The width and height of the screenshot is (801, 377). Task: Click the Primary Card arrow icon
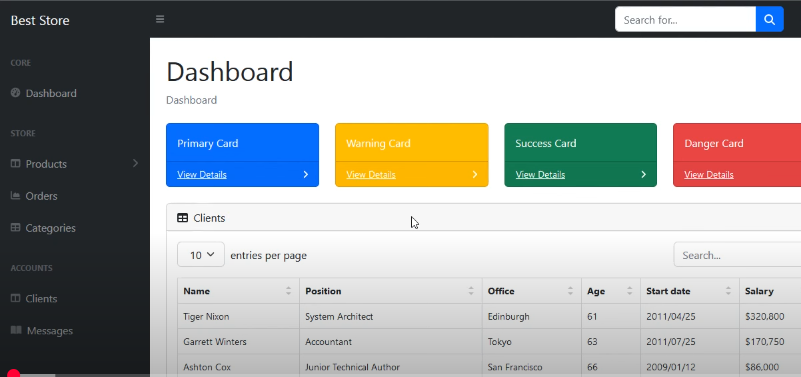coord(305,174)
